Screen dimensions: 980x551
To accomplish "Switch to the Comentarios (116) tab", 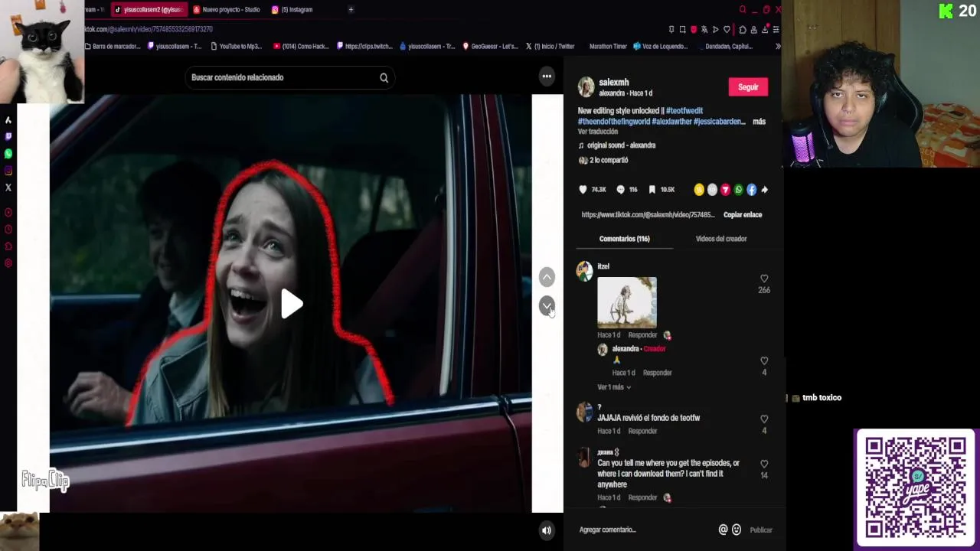I will (x=625, y=239).
